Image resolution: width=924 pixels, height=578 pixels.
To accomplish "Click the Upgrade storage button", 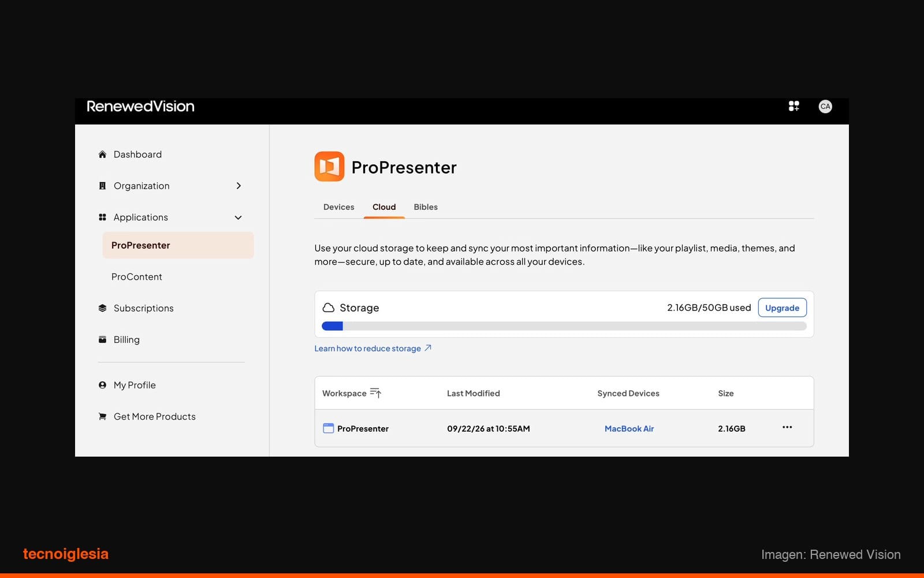I will [782, 307].
